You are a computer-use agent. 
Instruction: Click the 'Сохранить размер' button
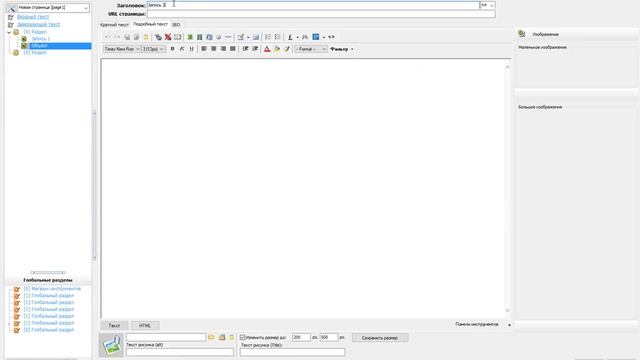380,338
